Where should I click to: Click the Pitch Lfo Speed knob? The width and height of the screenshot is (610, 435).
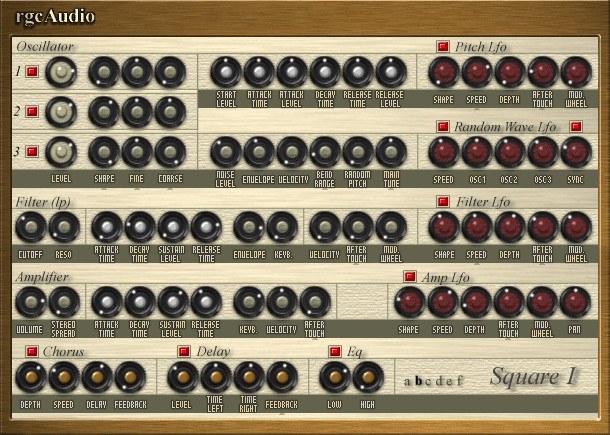(477, 72)
